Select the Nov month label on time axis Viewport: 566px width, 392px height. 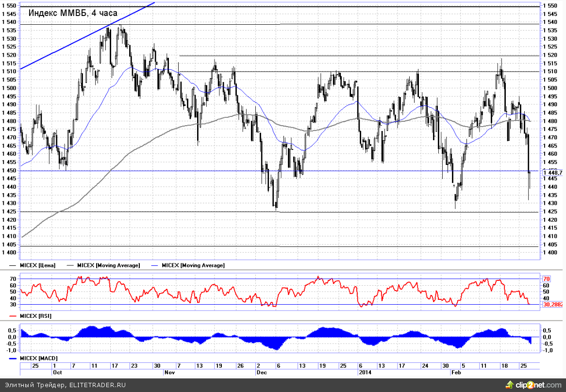[x=169, y=372]
